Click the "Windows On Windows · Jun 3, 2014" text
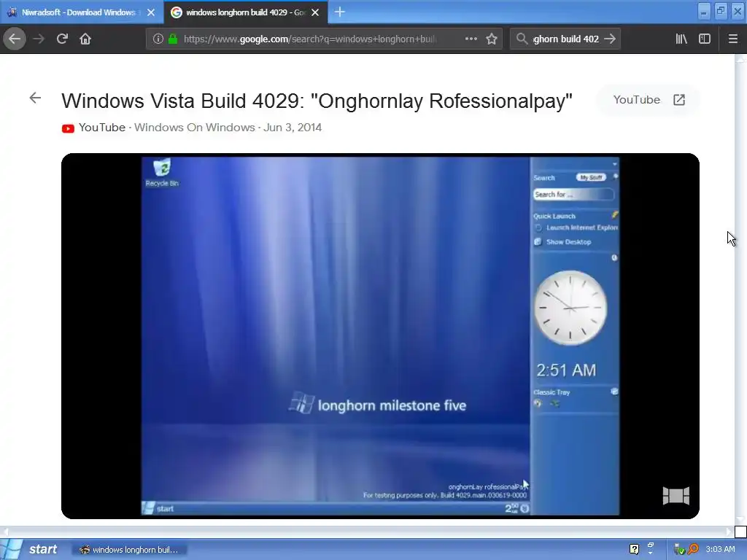This screenshot has width=747, height=560. 228,128
